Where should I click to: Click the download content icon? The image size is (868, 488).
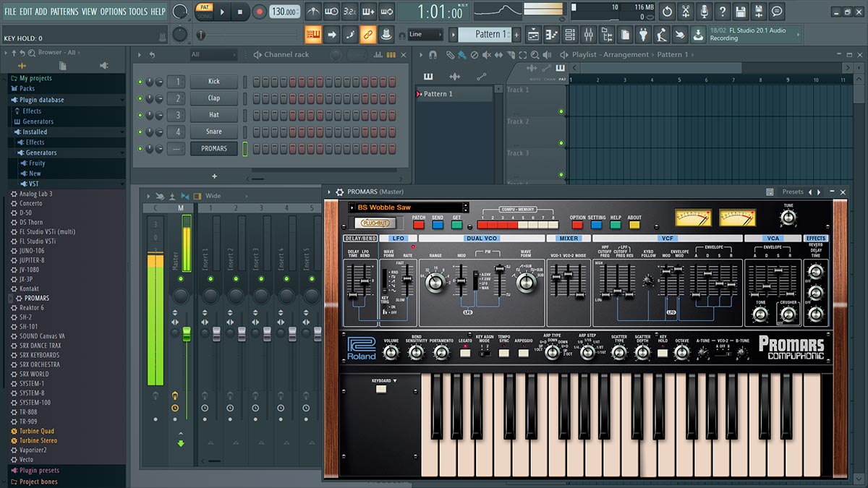point(698,34)
